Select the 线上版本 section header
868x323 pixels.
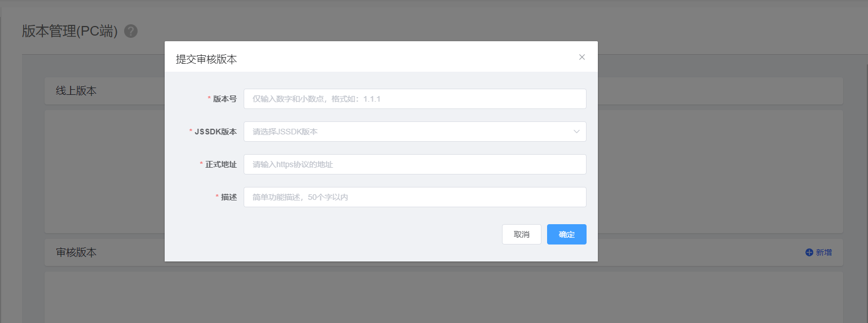point(76,91)
